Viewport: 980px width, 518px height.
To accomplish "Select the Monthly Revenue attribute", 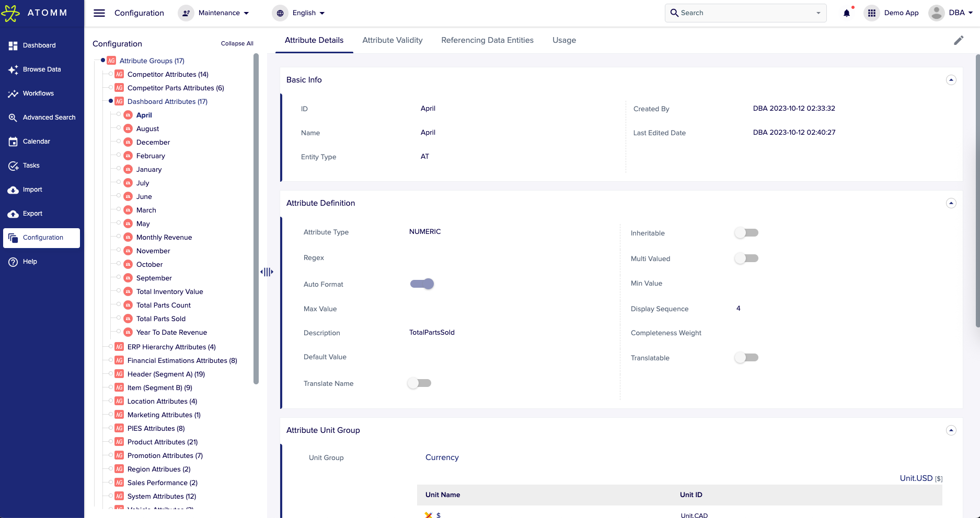I will click(164, 237).
